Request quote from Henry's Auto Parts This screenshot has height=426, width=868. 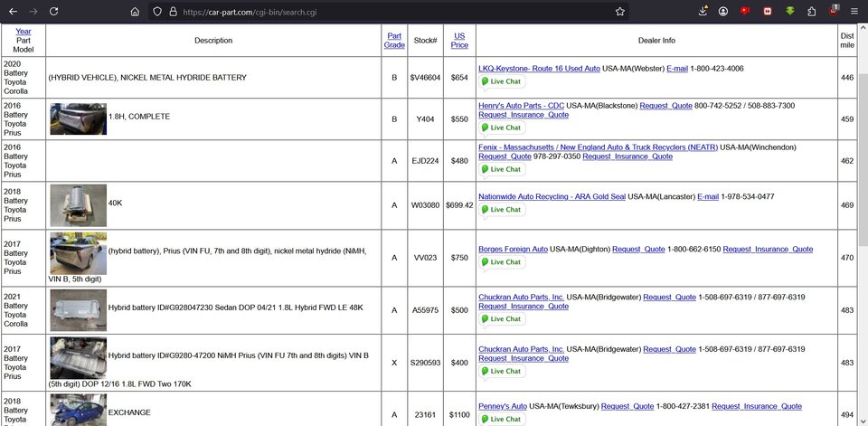click(666, 106)
